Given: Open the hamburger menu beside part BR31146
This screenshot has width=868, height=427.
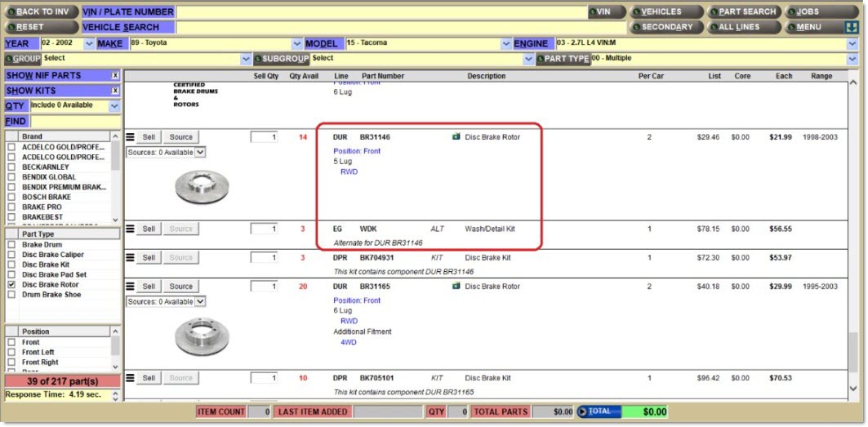Looking at the screenshot, I should click(x=130, y=137).
